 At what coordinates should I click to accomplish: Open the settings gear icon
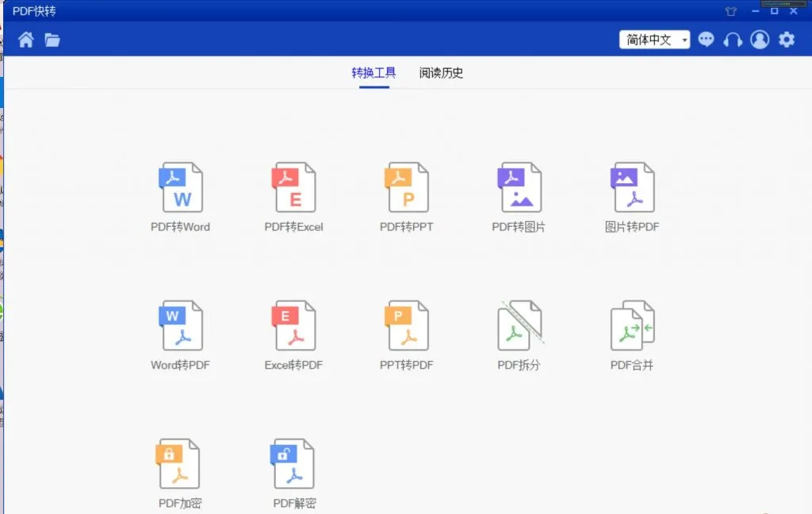(787, 40)
